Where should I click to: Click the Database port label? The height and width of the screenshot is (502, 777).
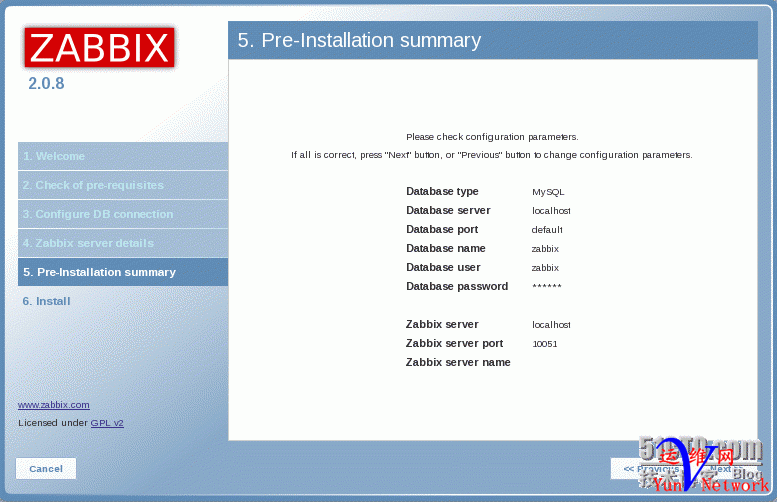pyautogui.click(x=442, y=229)
